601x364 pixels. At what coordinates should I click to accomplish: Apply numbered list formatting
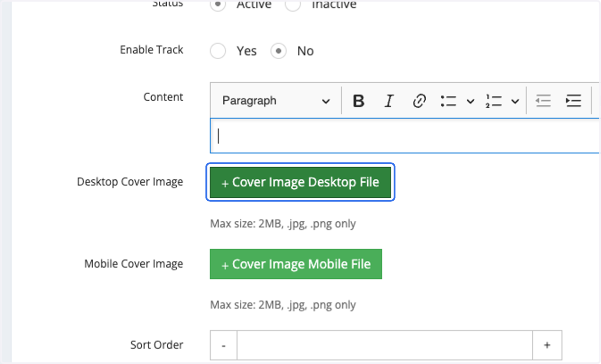tap(493, 101)
